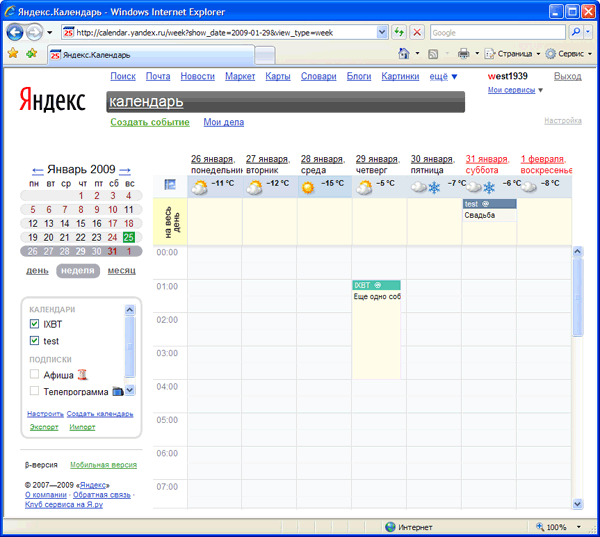
Task: Expand the address bar URL dropdown
Action: click(382, 33)
